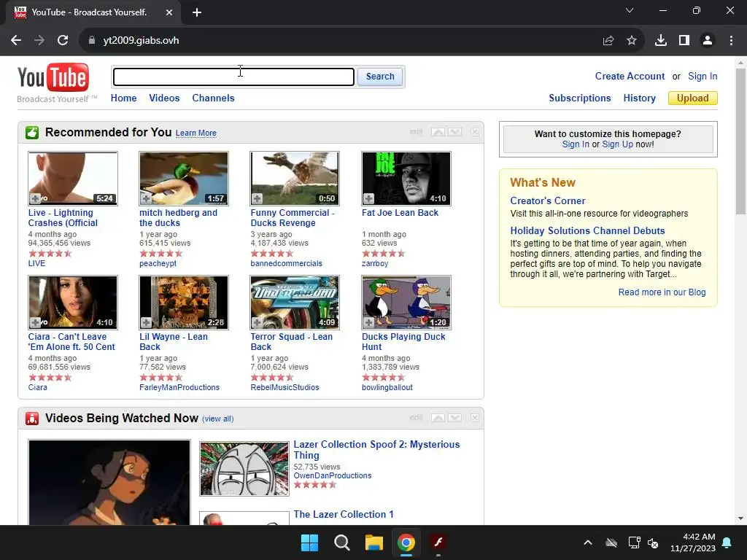Open the Channels tab
The width and height of the screenshot is (747, 560).
coord(214,98)
